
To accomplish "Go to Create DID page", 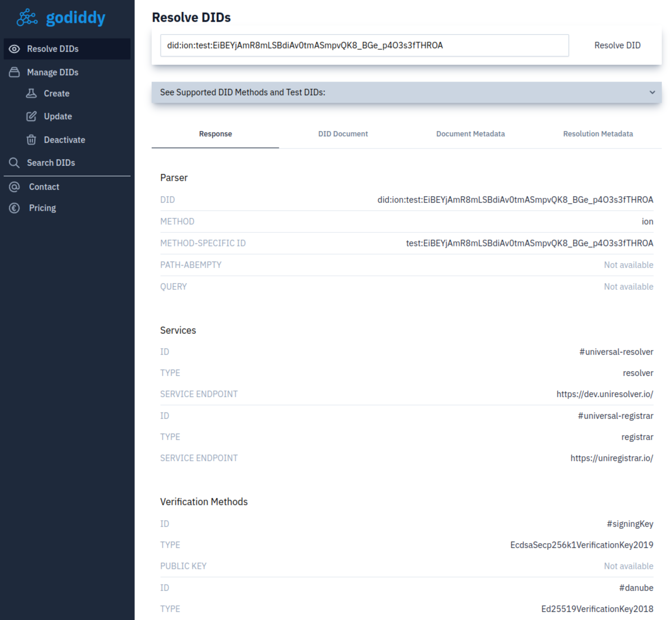I will (56, 94).
